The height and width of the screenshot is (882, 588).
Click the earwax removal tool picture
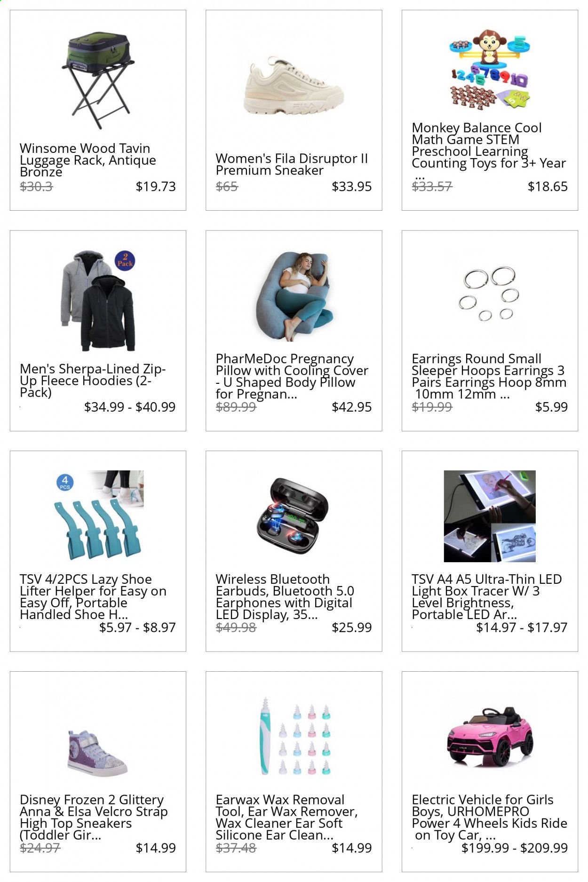(294, 736)
